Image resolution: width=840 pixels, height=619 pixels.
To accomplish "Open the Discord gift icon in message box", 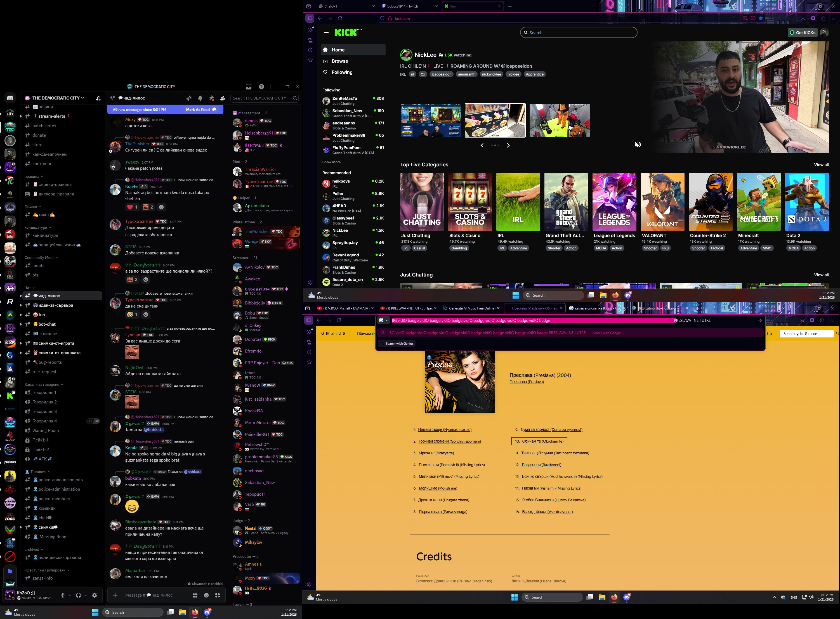I will point(195,595).
